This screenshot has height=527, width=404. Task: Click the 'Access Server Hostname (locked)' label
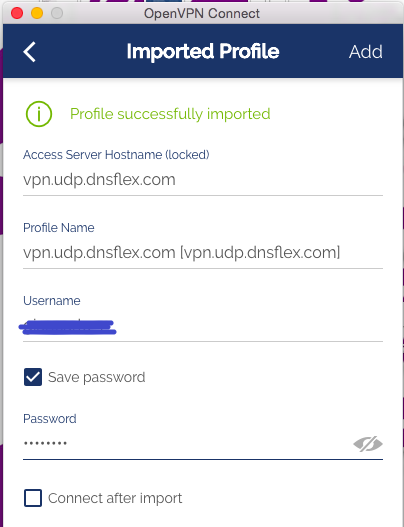click(116, 155)
